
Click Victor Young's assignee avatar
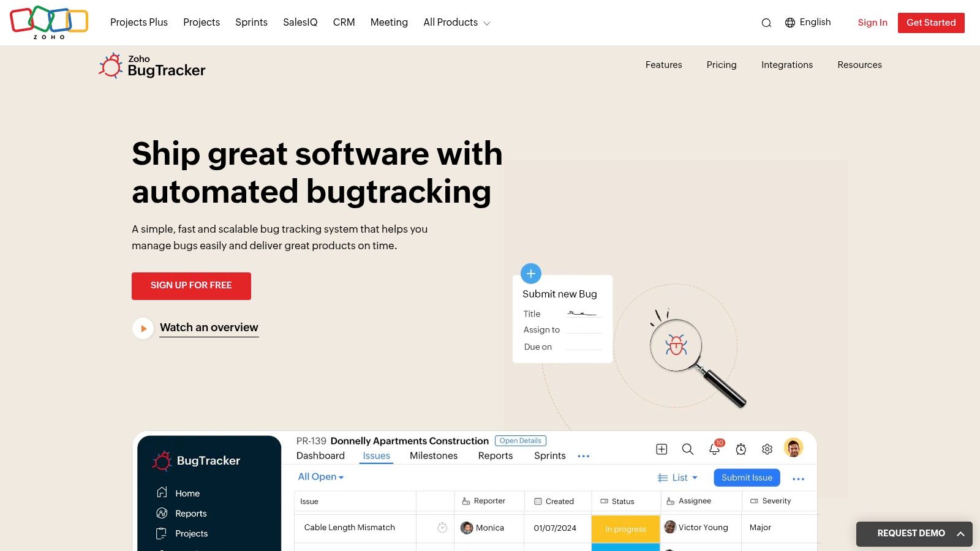point(670,527)
